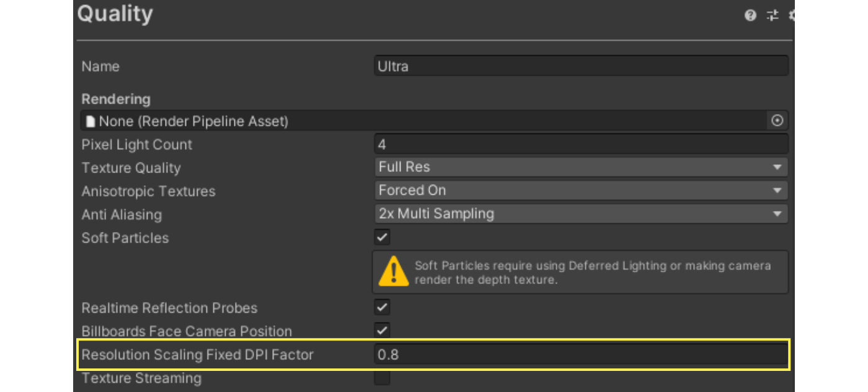Select the Name field containing Ultra
868x392 pixels.
(x=581, y=66)
